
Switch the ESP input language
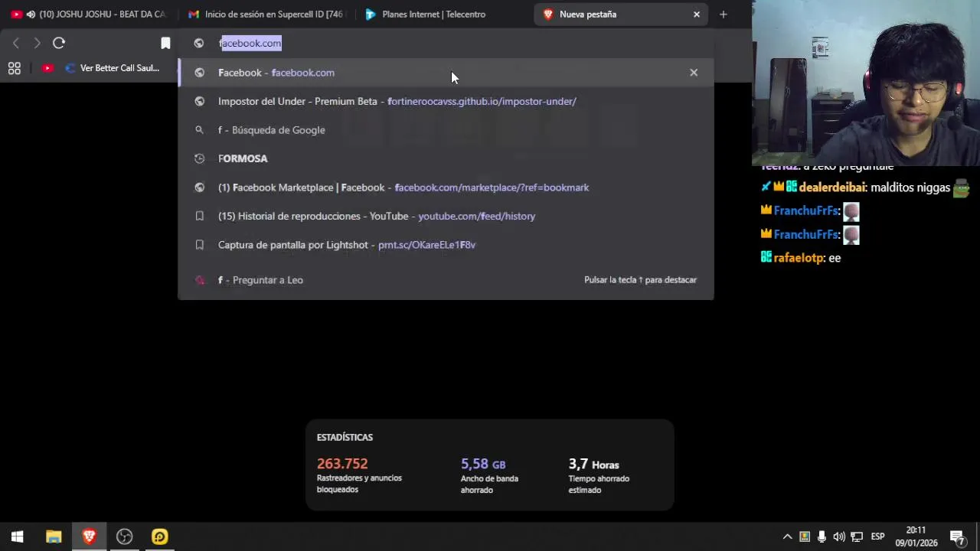[877, 536]
